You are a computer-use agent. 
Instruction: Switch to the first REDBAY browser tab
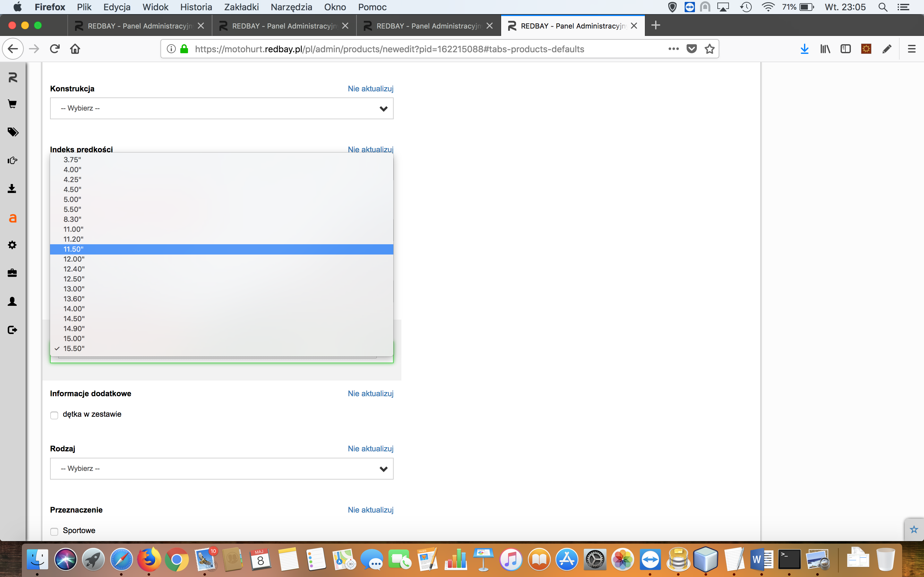coord(139,26)
